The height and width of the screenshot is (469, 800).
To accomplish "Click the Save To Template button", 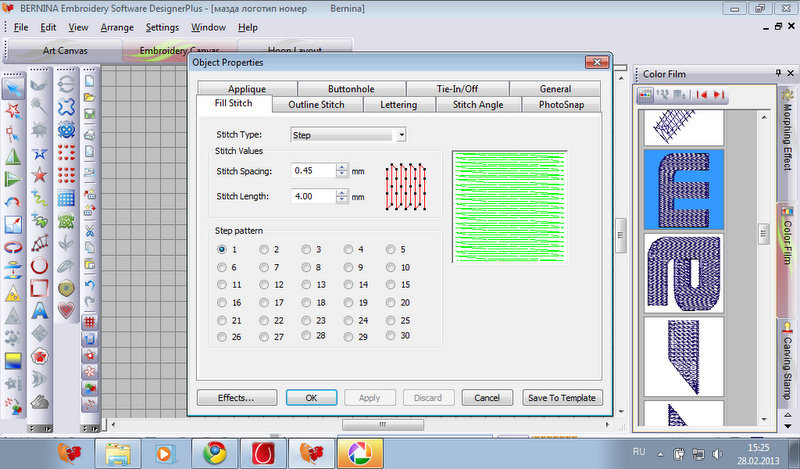I will tap(562, 397).
